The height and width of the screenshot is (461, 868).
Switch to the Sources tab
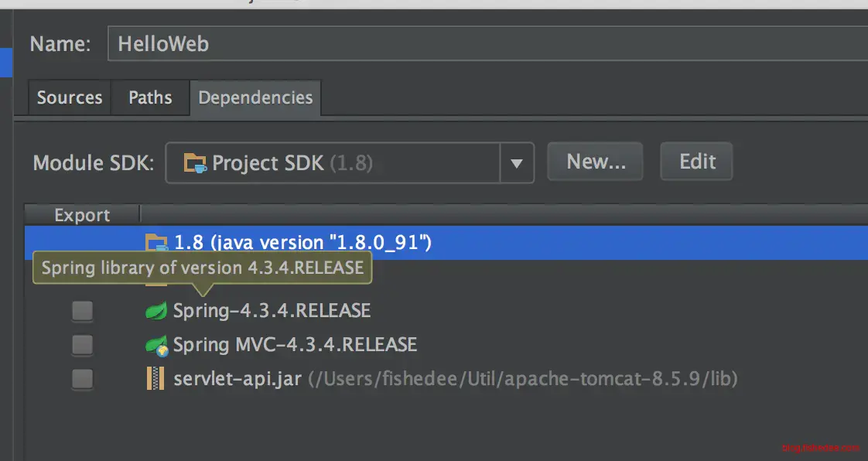point(70,97)
